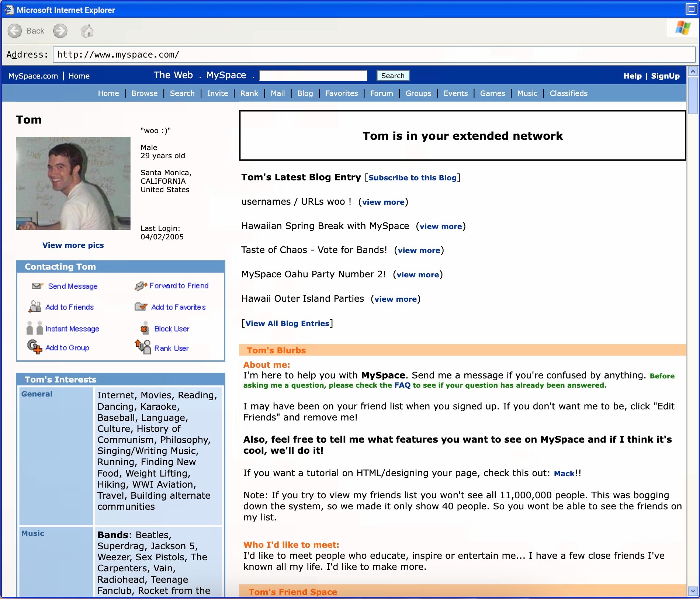Click the browser Forward arrow button
Viewport: 700px width, 599px height.
(x=60, y=31)
